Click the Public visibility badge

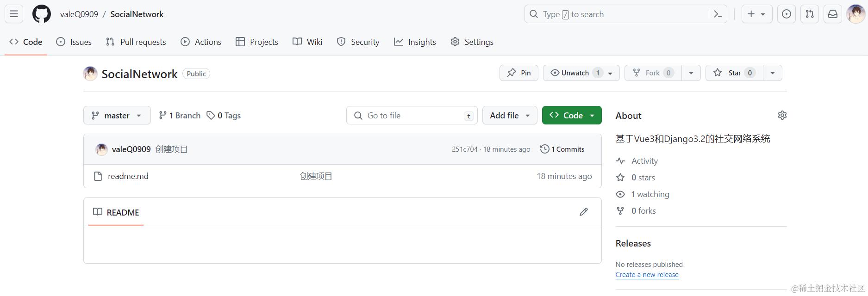[196, 74]
